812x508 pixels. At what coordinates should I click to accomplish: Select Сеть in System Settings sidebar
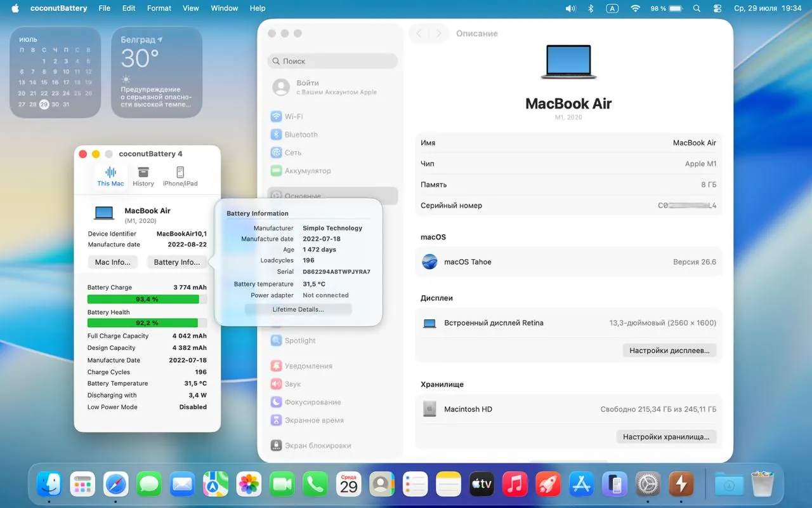tap(333, 152)
